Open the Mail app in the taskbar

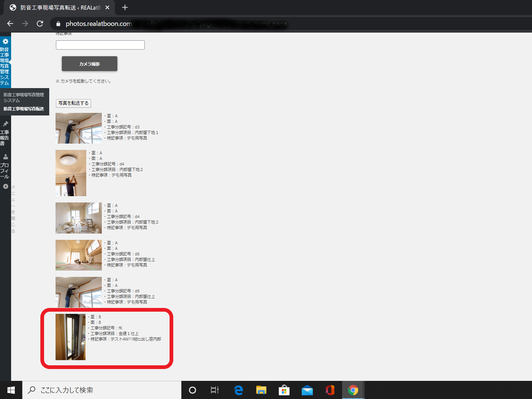(307, 390)
